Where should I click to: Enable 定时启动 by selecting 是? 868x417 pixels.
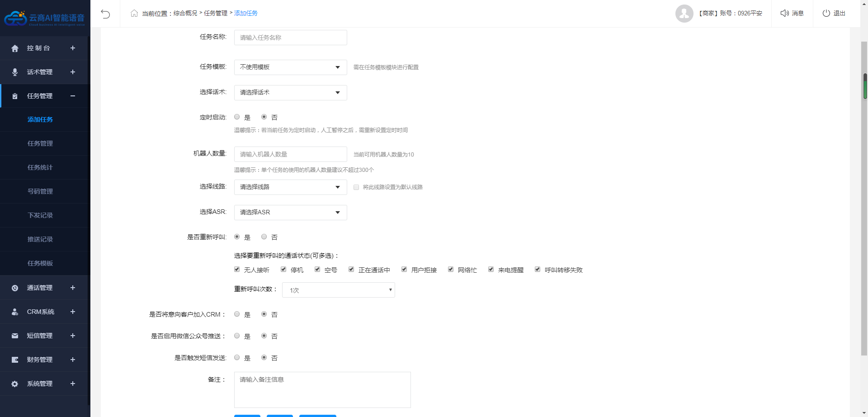pos(237,117)
